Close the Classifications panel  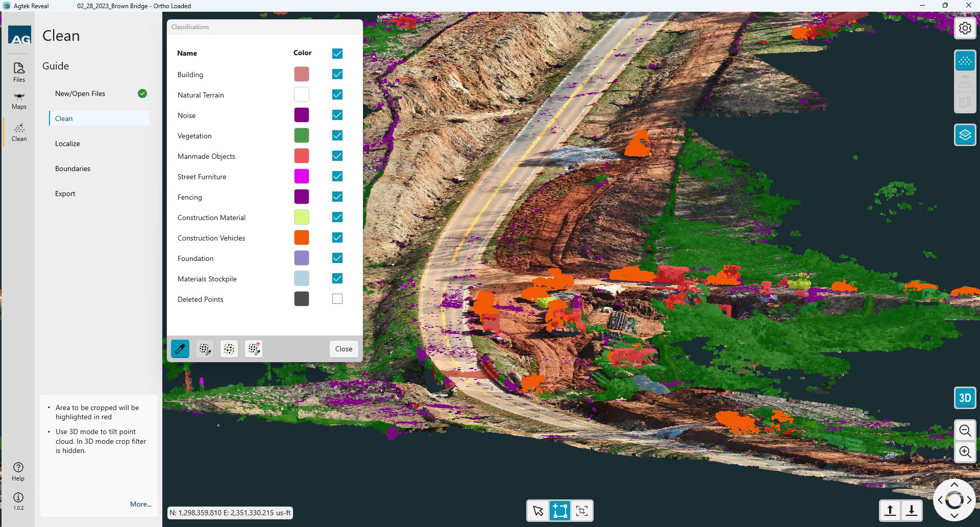[344, 349]
